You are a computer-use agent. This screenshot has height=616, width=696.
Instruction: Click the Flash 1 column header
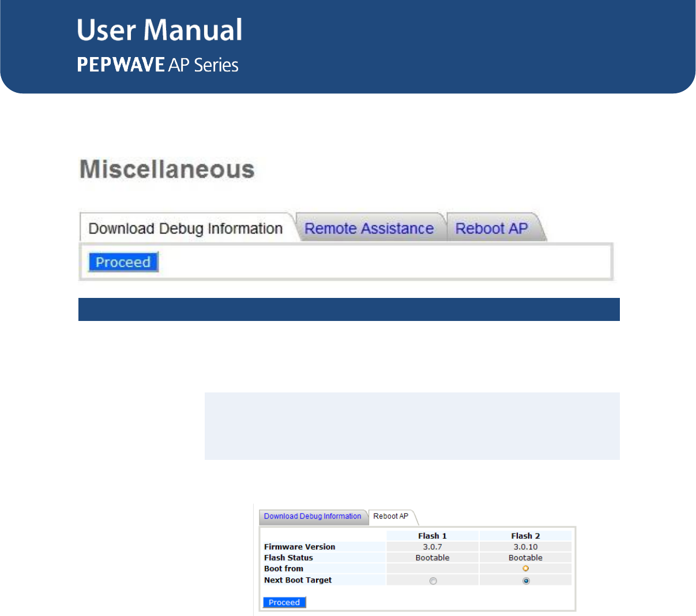pyautogui.click(x=432, y=536)
